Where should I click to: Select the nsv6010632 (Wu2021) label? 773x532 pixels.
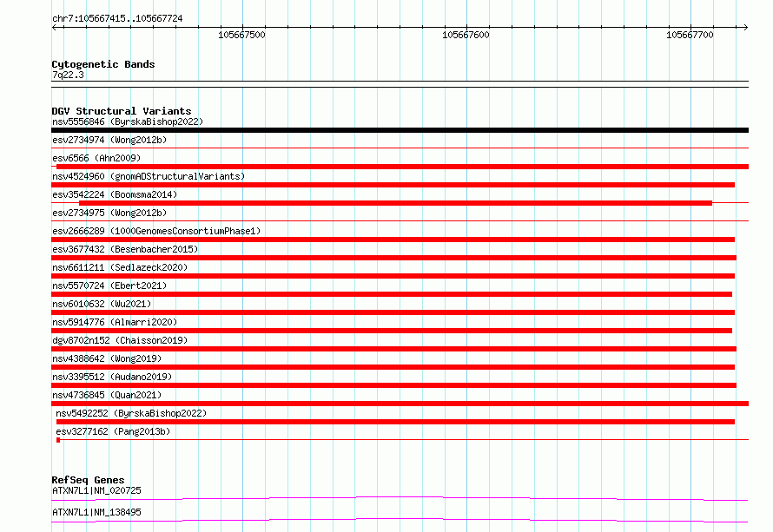click(102, 304)
